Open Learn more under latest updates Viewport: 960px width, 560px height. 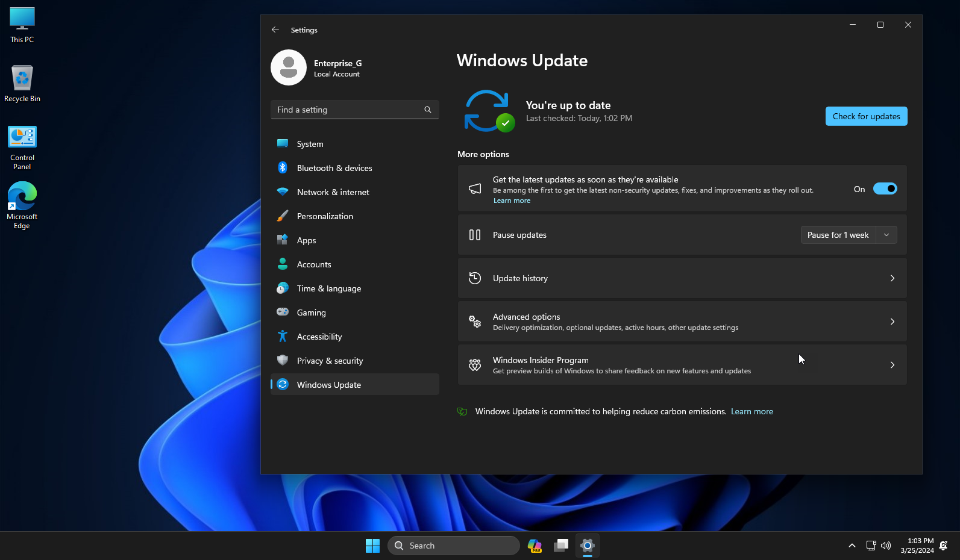coord(512,201)
